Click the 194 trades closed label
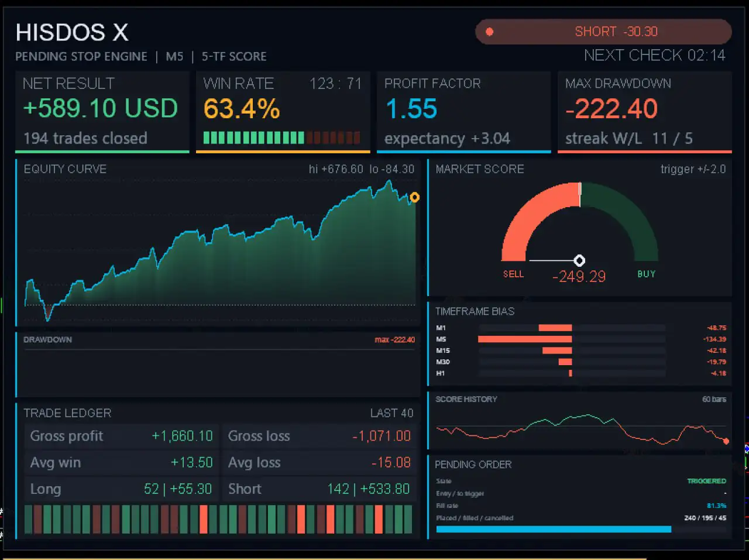This screenshot has height=560, width=749. pos(85,139)
